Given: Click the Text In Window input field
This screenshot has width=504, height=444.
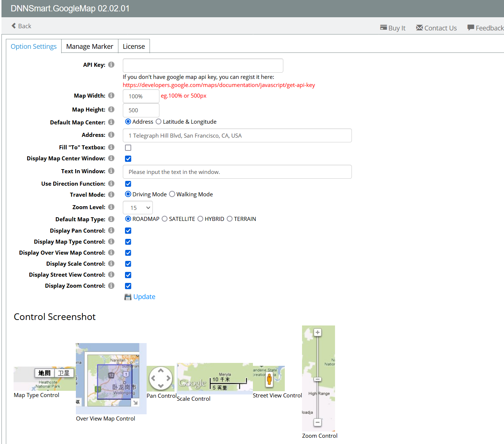Looking at the screenshot, I should pos(237,172).
